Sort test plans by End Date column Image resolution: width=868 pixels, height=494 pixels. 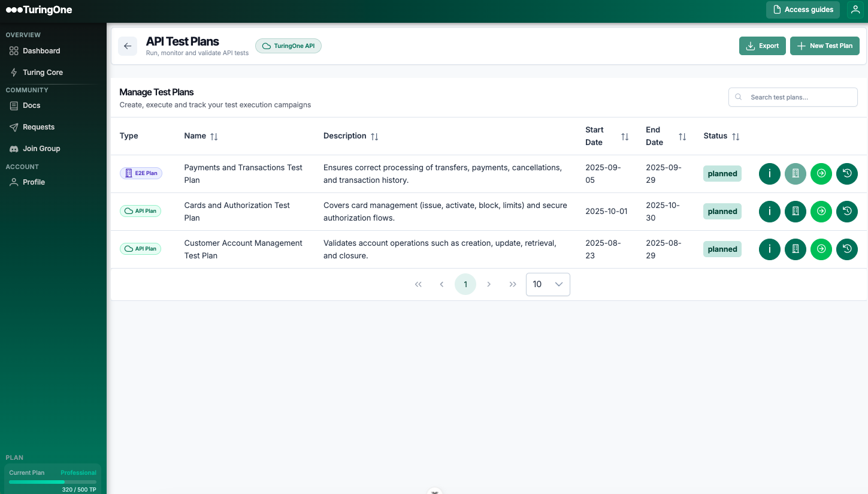682,137
